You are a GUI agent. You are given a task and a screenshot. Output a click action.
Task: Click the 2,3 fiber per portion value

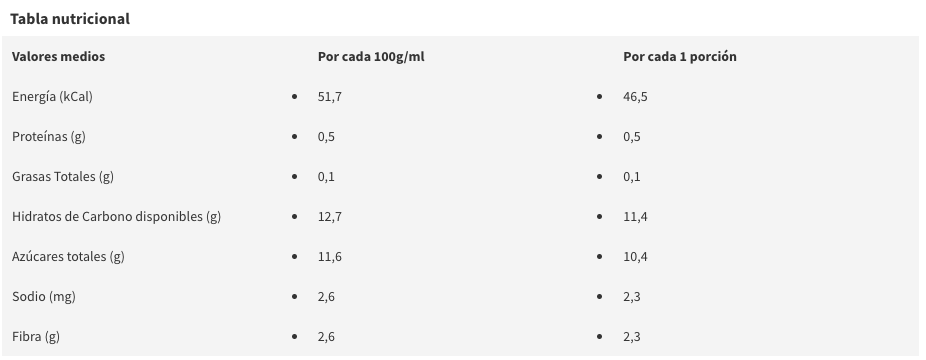pos(631,336)
